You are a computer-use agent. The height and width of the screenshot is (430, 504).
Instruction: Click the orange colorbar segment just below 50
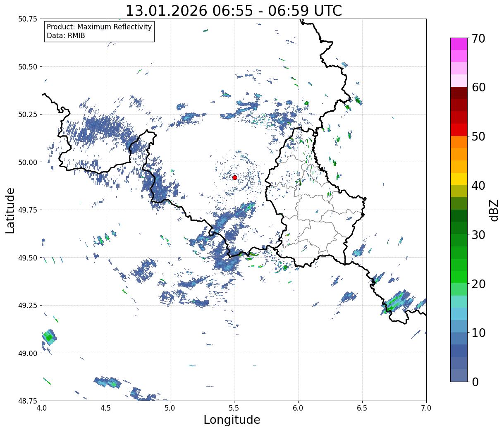(x=459, y=142)
